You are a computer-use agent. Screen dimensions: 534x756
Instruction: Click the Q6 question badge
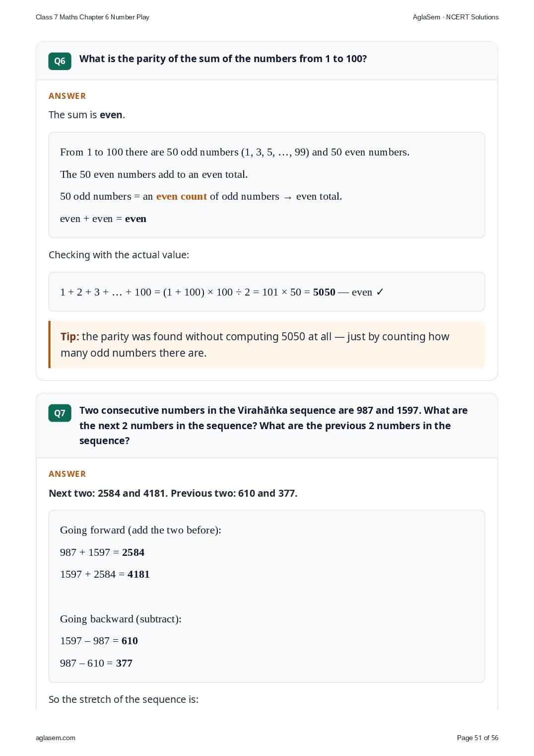point(60,61)
